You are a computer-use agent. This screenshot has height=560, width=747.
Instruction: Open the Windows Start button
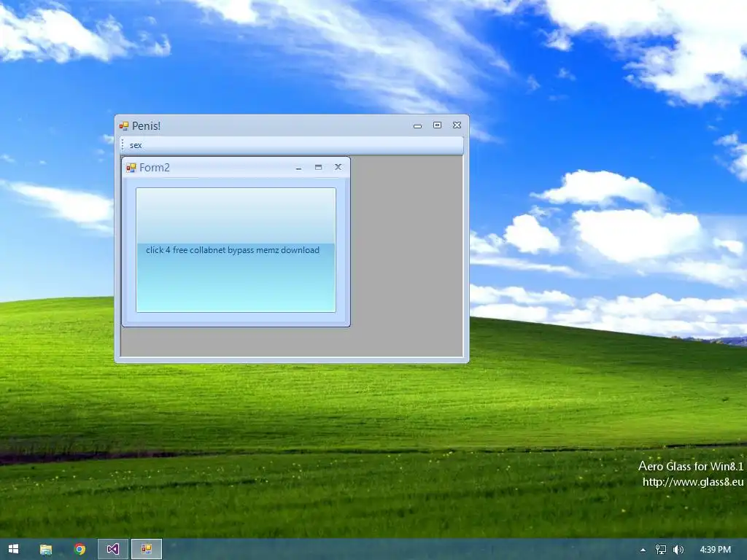click(13, 549)
